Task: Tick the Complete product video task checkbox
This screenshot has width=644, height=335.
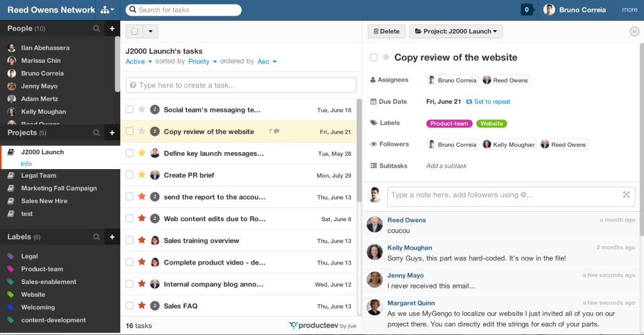Action: pos(130,261)
